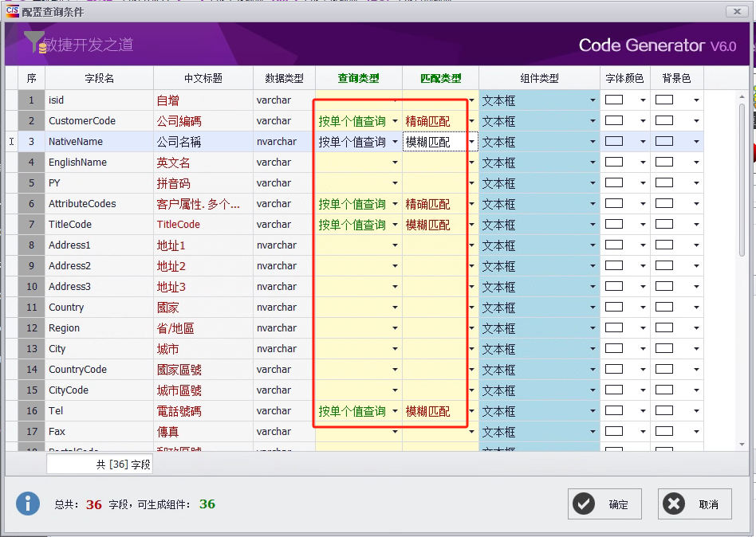Open query type dropdown for NativeName row

coord(395,142)
